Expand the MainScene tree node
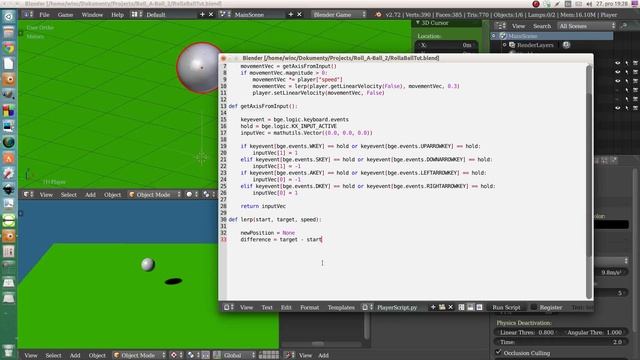 pos(494,36)
